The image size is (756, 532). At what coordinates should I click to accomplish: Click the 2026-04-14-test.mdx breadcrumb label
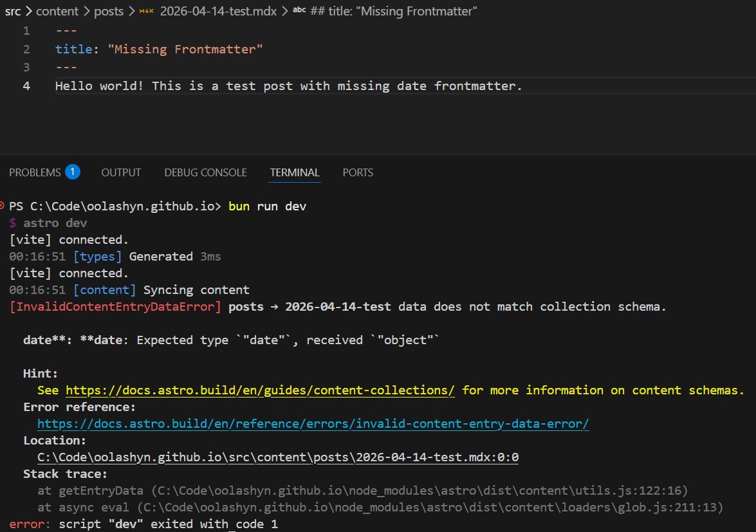click(219, 11)
